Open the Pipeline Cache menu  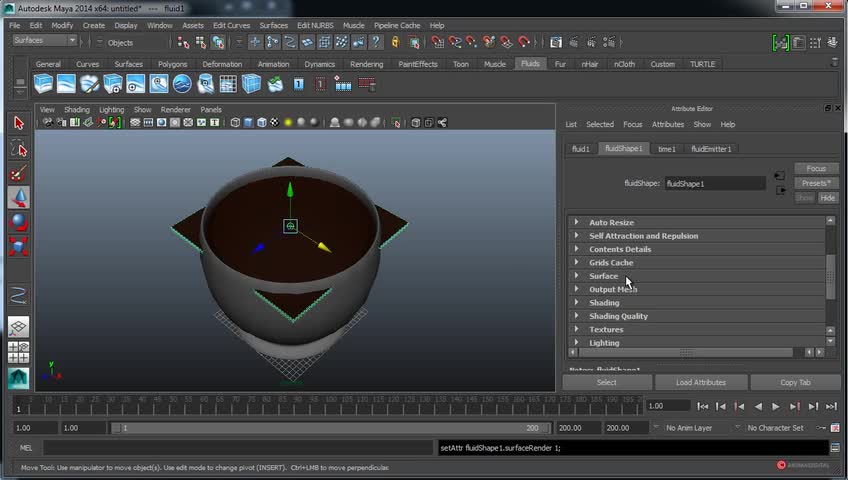(397, 25)
